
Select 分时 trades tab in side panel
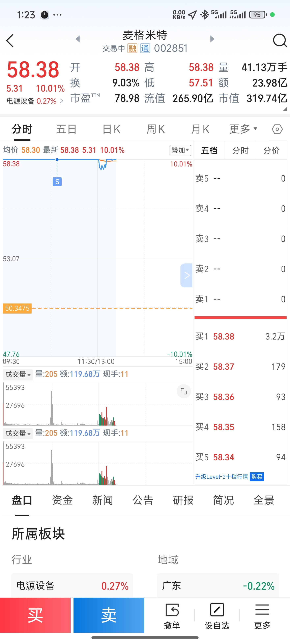[x=240, y=151]
